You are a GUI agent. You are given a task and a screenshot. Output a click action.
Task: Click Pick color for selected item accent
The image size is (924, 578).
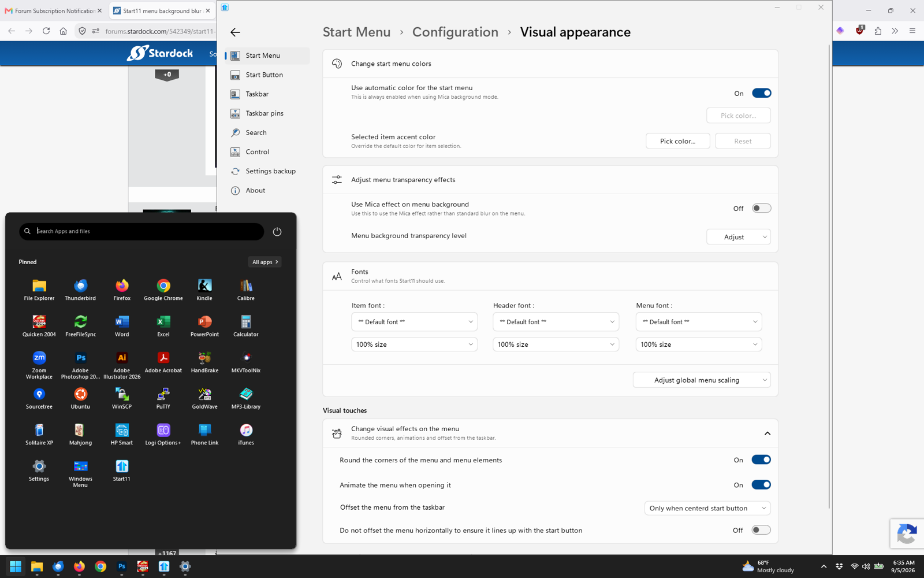(677, 141)
